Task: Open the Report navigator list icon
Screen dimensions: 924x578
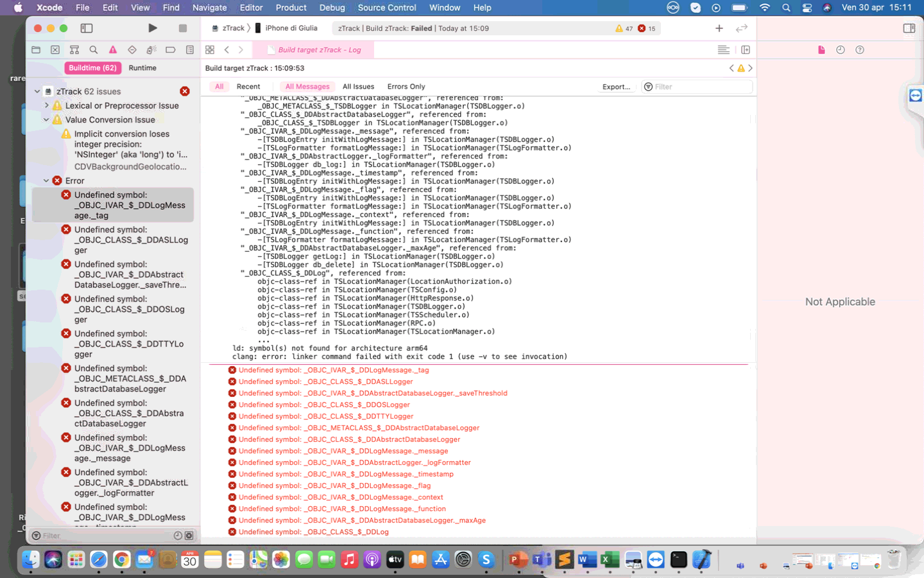Action: click(x=190, y=49)
